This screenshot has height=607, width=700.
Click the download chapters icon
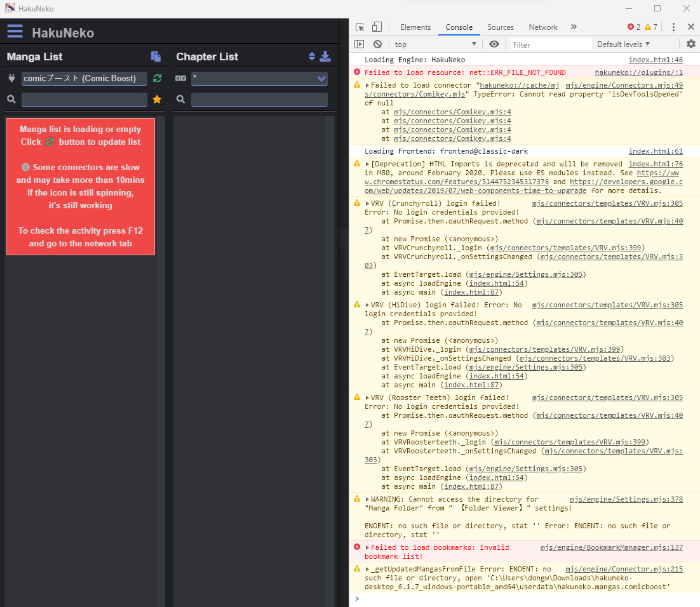326,57
